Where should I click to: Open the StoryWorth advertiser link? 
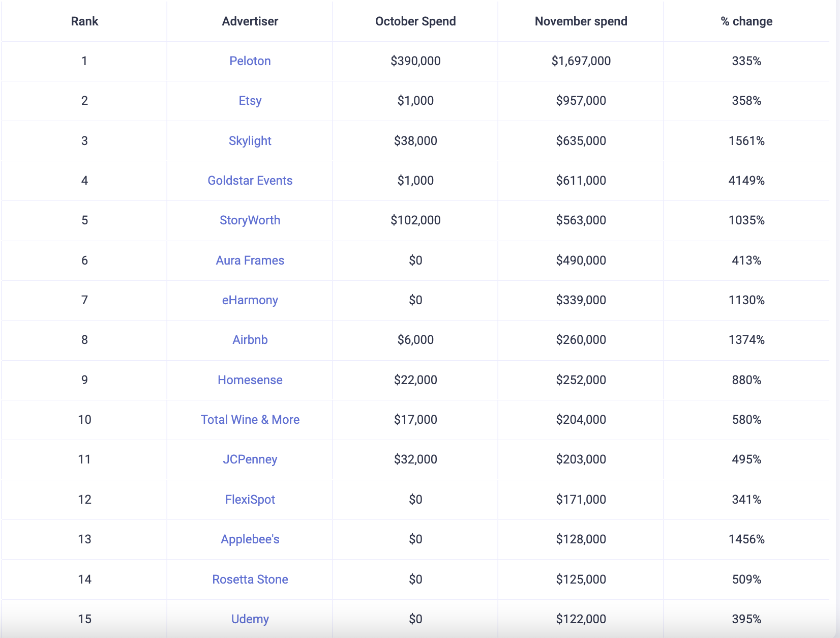click(x=250, y=220)
